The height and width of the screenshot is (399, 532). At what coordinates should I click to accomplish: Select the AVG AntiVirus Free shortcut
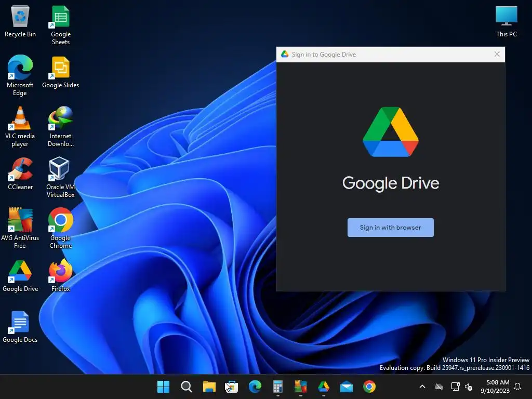(x=20, y=229)
